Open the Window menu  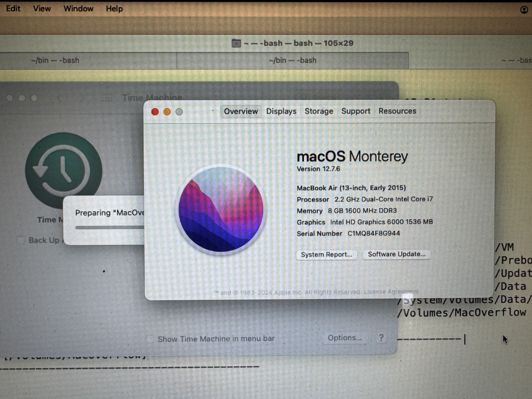click(x=78, y=9)
